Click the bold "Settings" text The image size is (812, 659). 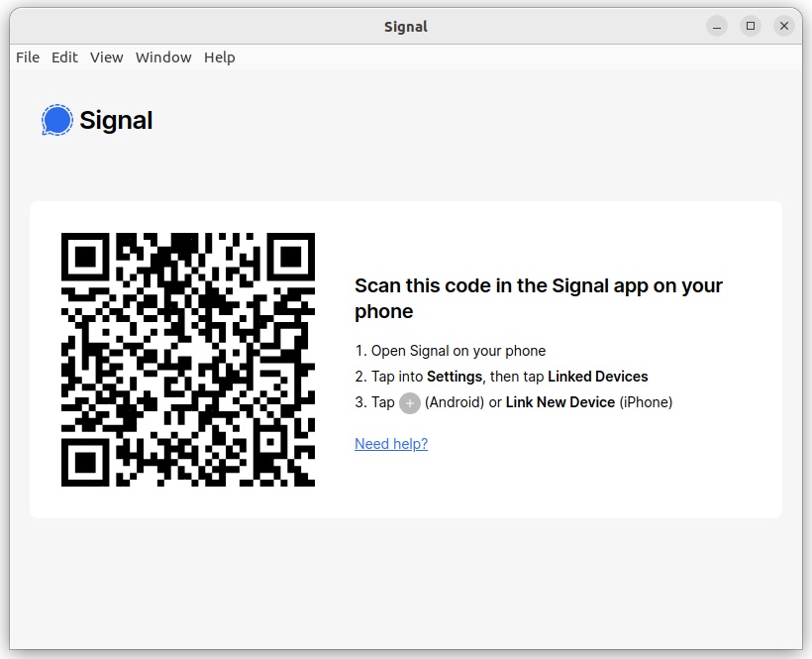455,377
